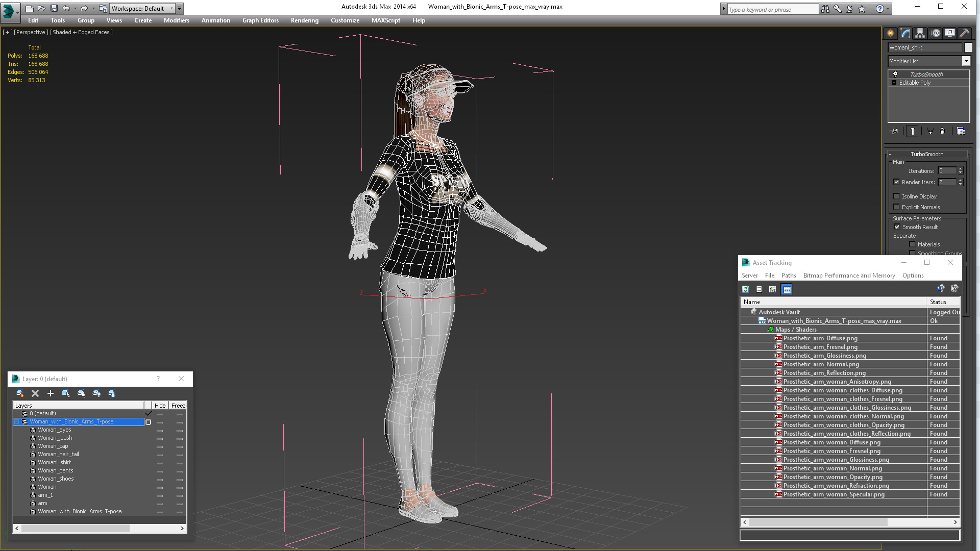Collapse the Woman_with_Bionic_Arms_T-pose layer tree
980x551 pixels.
[17, 422]
